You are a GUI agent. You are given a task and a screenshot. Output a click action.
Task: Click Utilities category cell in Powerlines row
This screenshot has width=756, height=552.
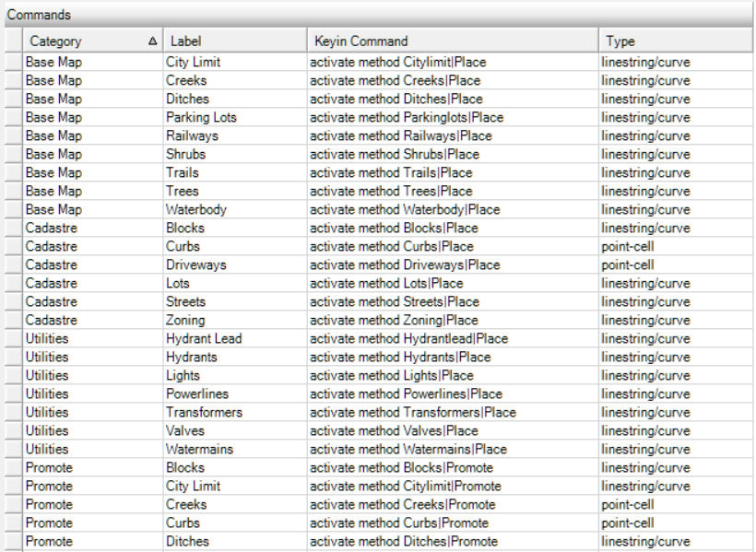(92, 393)
